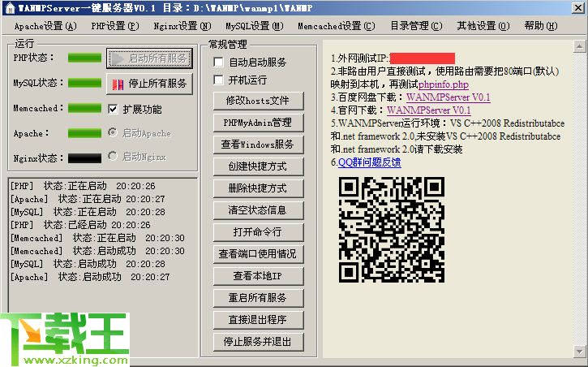Screen dimensions: 588x367
Task: Click the PHP状态 green indicator bar
Action: point(84,58)
